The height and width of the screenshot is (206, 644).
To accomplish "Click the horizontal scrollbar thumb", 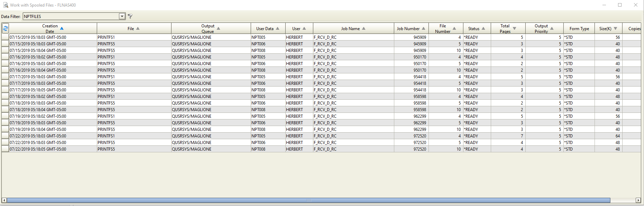I will coord(309,200).
